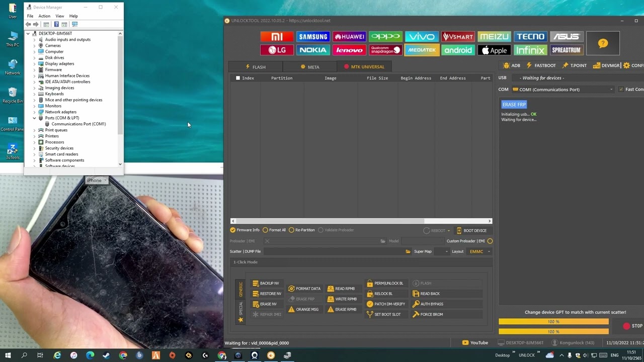Expand the Disk drives node
Screen dimensions: 644x362
click(34, 58)
